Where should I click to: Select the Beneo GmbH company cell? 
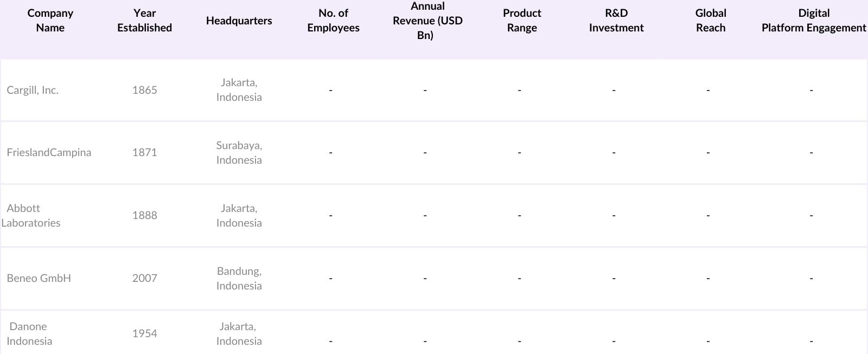click(39, 279)
